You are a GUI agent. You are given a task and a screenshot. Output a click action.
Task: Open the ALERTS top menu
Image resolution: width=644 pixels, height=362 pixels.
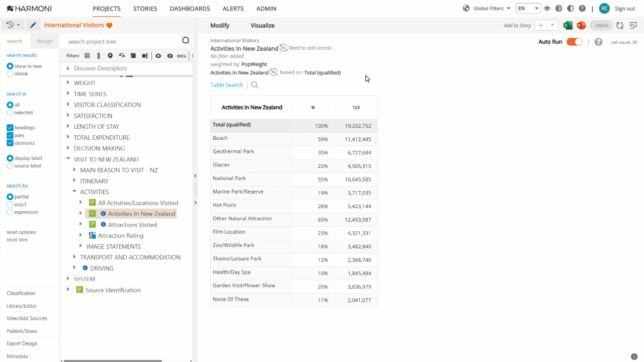pyautogui.click(x=233, y=9)
